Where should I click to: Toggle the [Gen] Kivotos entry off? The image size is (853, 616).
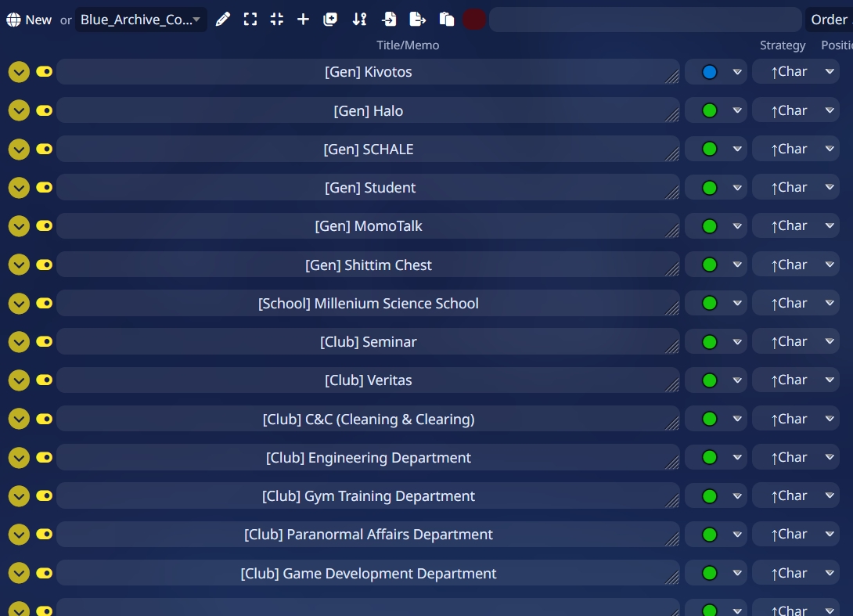(x=44, y=72)
